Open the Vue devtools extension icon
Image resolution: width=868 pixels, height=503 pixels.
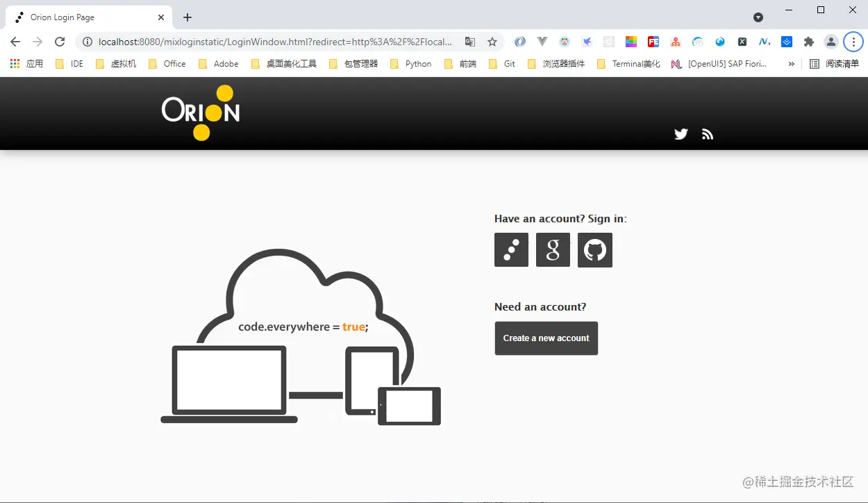[542, 42]
